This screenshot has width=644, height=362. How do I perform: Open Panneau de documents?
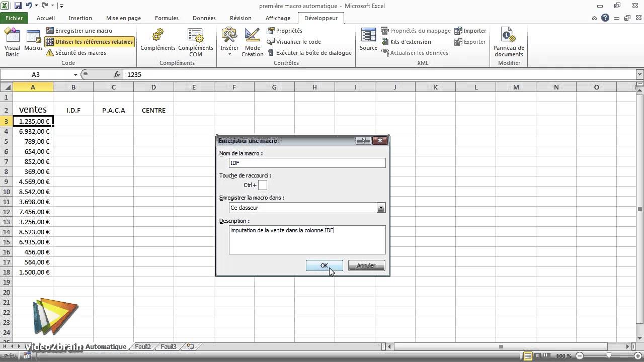pos(509,42)
